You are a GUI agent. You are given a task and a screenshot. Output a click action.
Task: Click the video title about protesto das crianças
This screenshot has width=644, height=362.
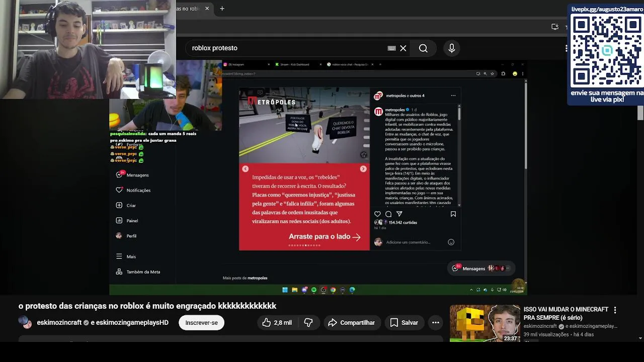147,306
